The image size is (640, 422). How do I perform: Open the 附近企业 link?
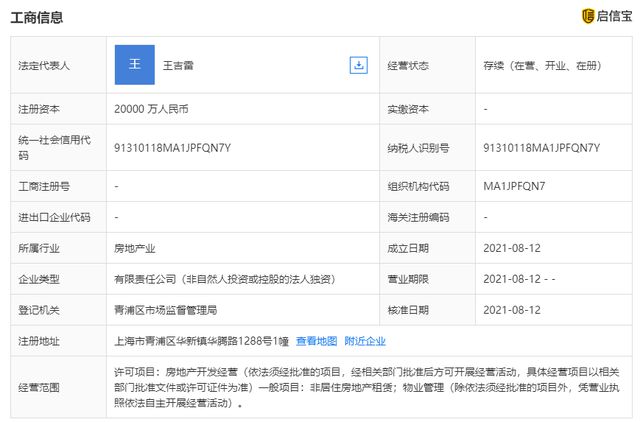[365, 341]
